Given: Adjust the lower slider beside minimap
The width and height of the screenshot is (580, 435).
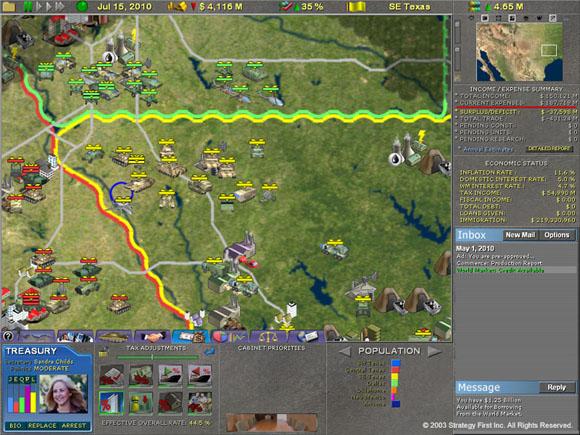Looking at the screenshot, I should (458, 58).
